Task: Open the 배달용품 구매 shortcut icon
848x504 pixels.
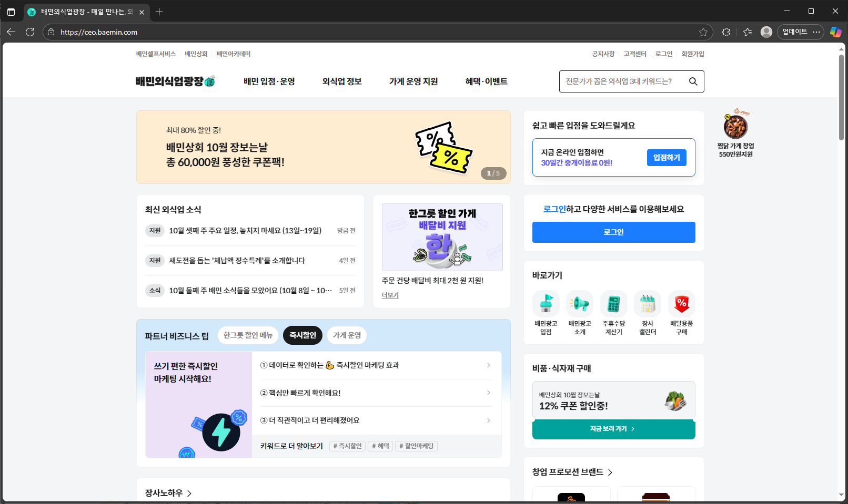Action: [681, 304]
